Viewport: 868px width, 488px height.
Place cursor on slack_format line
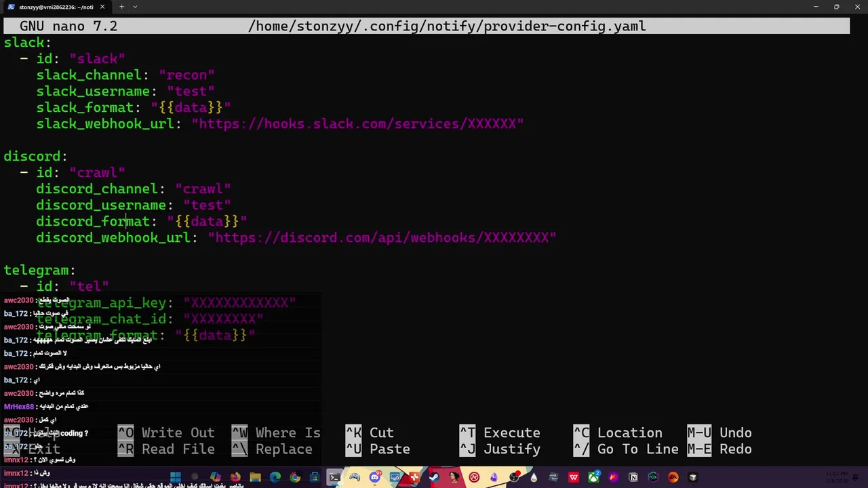pyautogui.click(x=134, y=108)
